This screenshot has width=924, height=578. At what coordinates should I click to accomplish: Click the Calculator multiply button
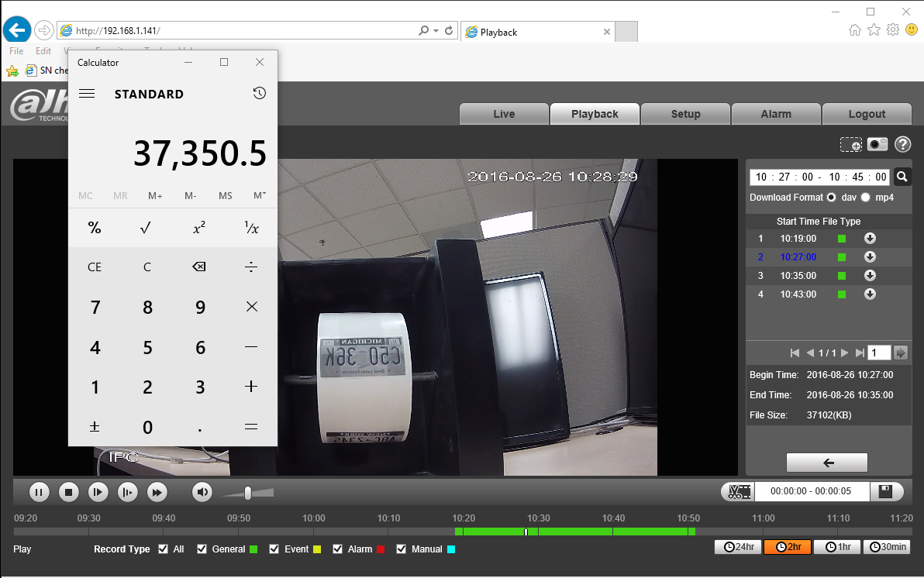pos(251,307)
